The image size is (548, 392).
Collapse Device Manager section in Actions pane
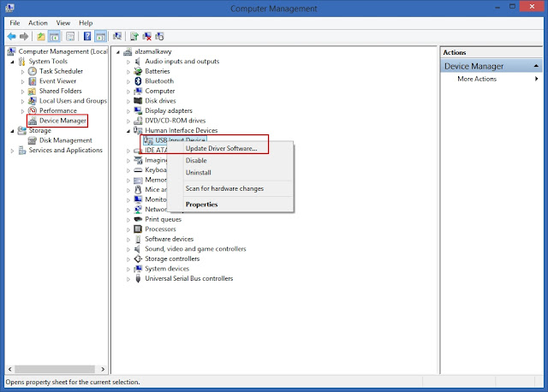point(536,66)
